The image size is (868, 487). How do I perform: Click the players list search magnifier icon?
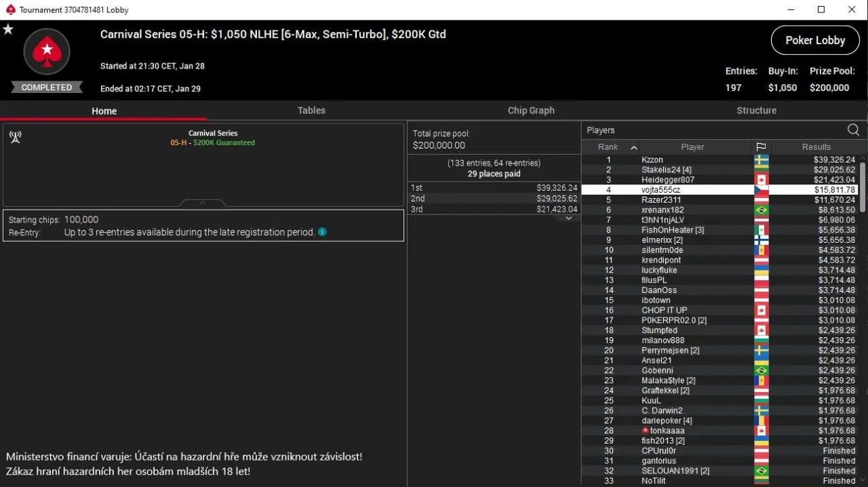point(853,130)
